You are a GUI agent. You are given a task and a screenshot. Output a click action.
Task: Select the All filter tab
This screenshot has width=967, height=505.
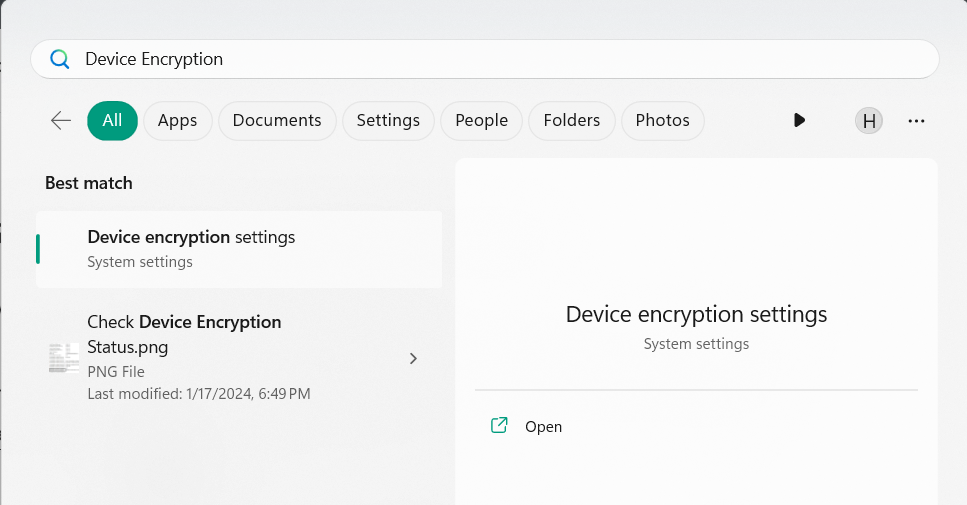tap(112, 120)
